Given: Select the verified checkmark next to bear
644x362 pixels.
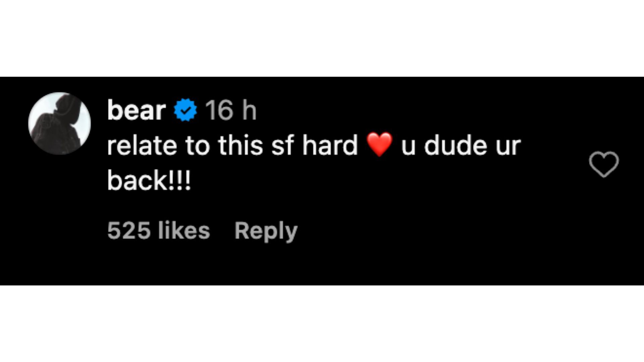Looking at the screenshot, I should 185,110.
